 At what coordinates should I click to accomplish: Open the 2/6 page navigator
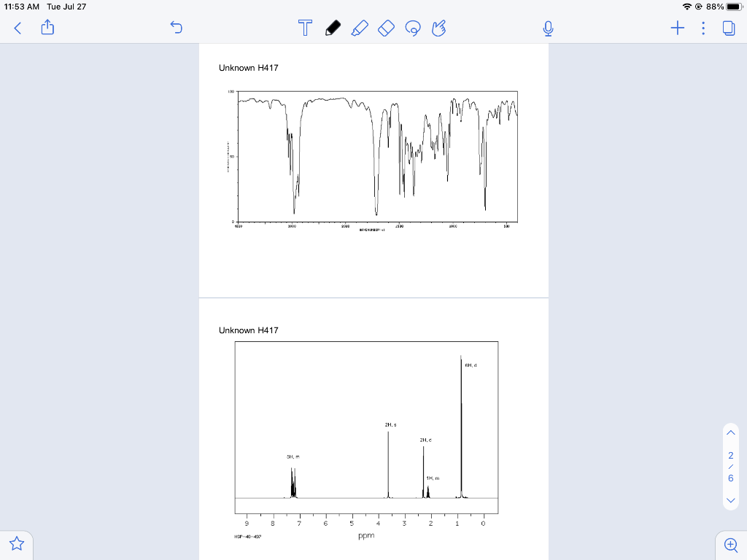tap(731, 467)
